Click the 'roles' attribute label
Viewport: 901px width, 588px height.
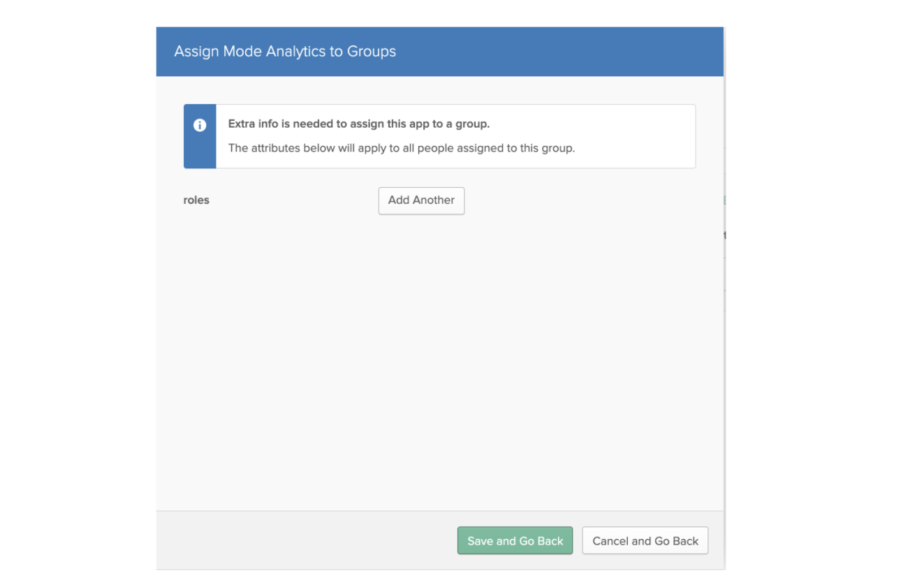click(196, 200)
